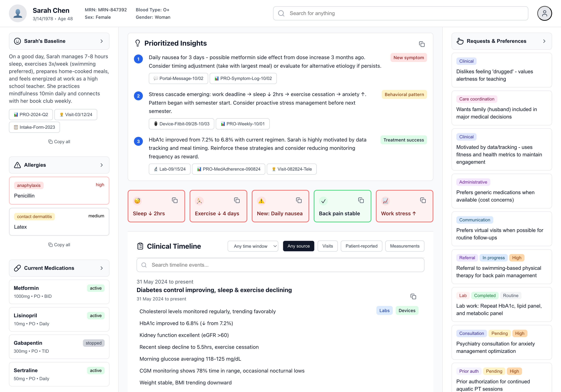This screenshot has width=561, height=392.
Task: Click Copy all under Allergies
Action: tap(59, 245)
